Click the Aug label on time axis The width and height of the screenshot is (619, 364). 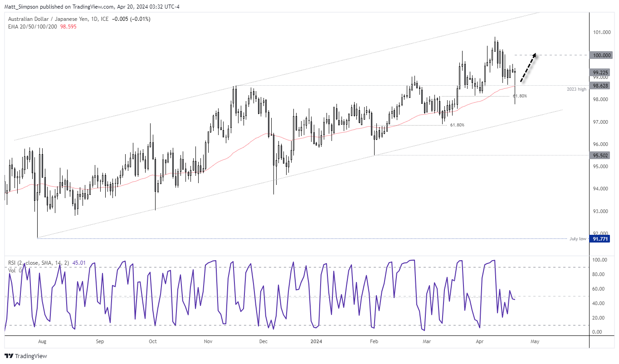(43, 341)
